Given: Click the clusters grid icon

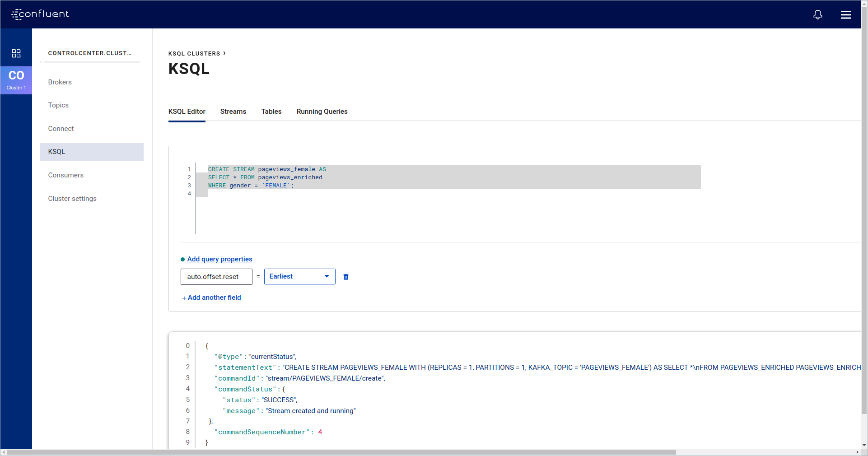Looking at the screenshot, I should 16,53.
